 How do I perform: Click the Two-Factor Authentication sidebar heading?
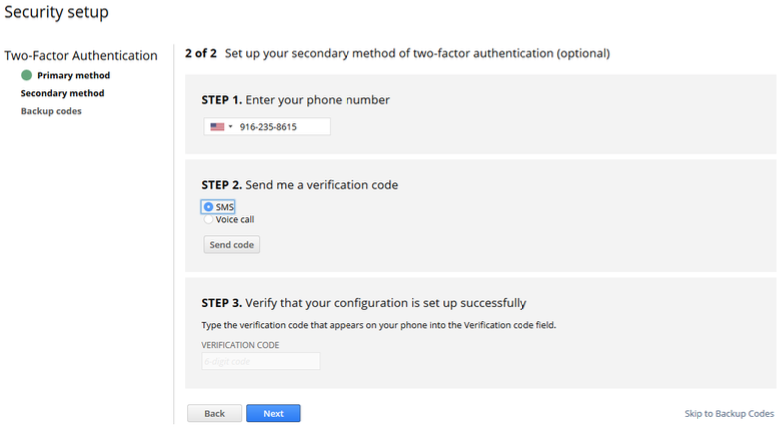click(x=81, y=55)
